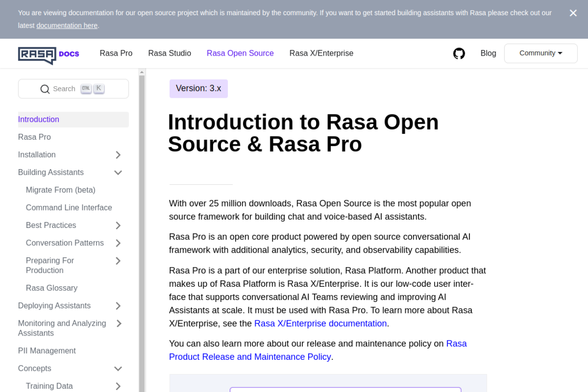Focus the docs search field
The width and height of the screenshot is (588, 392).
coord(73,89)
